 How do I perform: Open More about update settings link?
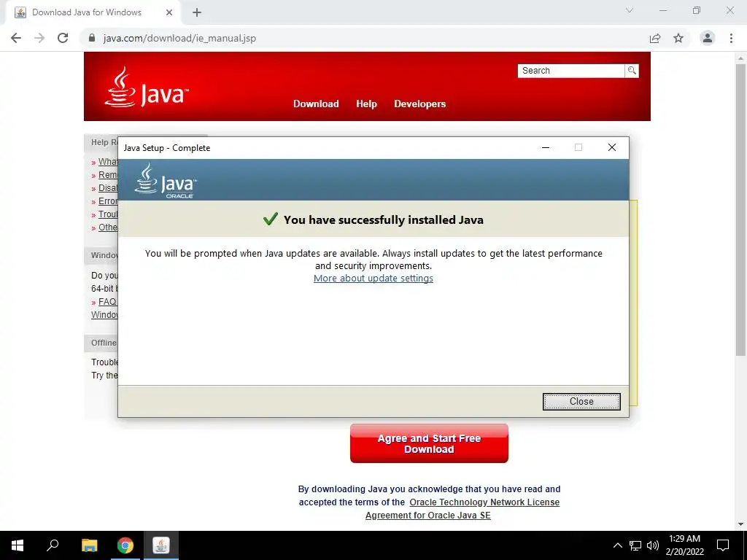click(x=373, y=278)
